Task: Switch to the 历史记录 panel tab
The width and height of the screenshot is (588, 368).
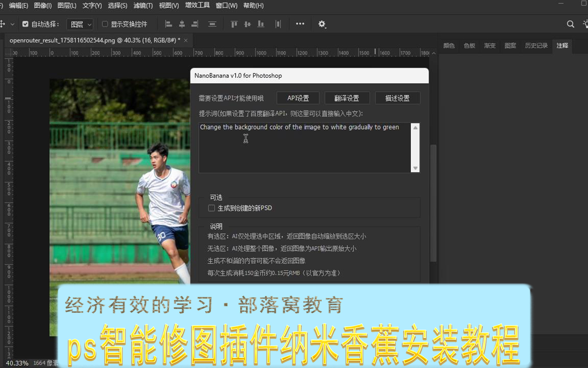Action: [x=536, y=46]
